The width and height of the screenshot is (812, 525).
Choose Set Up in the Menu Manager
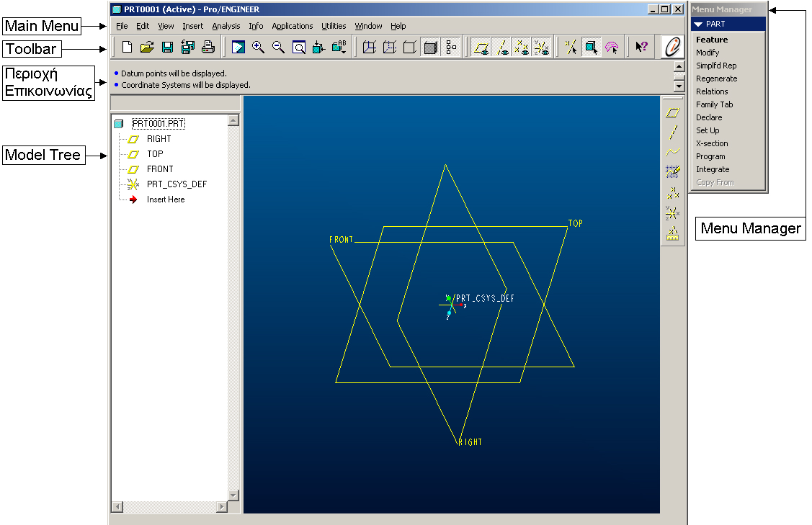click(708, 130)
